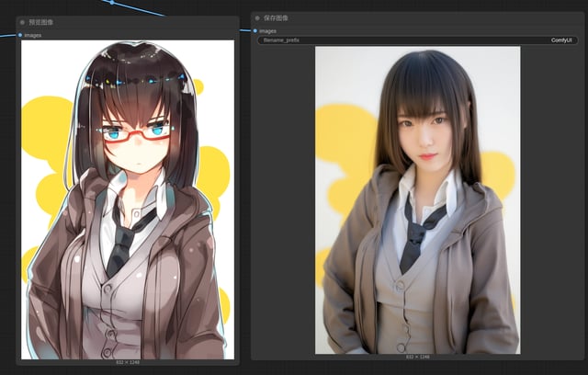Select the 保存图像 node title
588x375 pixels.
click(276, 18)
